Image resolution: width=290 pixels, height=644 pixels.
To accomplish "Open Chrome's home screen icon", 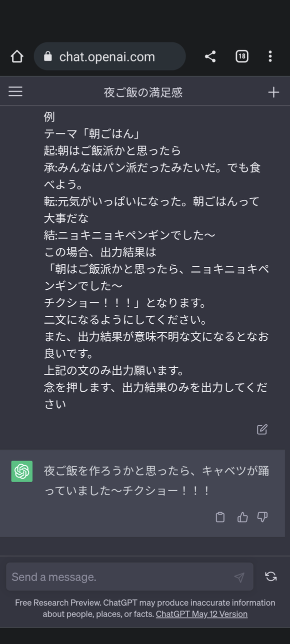I will point(16,56).
